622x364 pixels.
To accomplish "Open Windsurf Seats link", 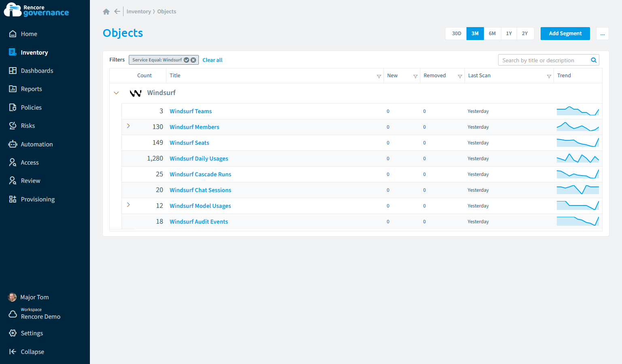I will coord(190,143).
